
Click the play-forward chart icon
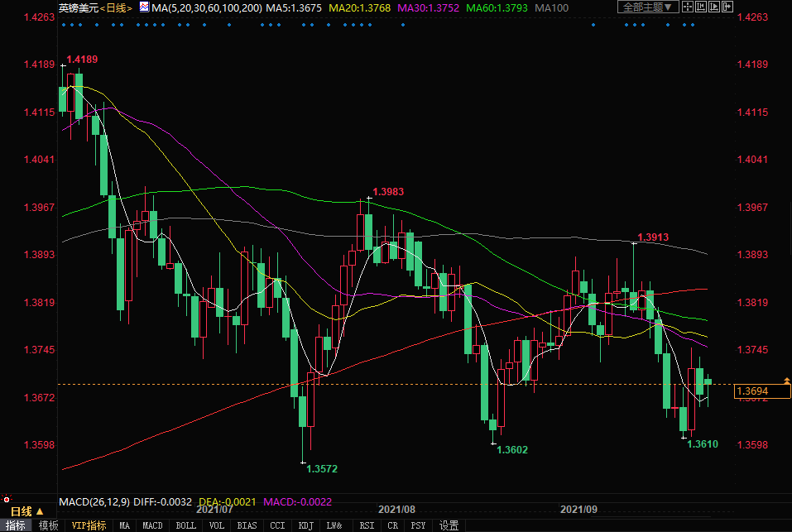715,7
